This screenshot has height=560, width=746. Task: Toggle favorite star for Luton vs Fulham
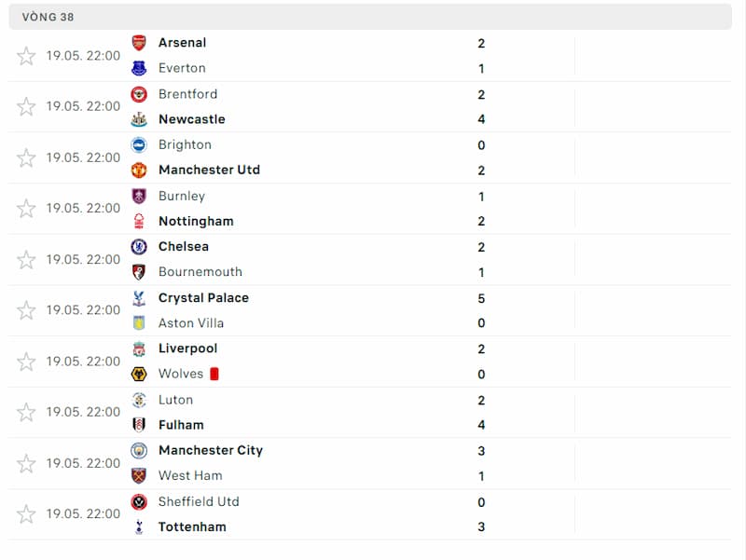pyautogui.click(x=26, y=412)
